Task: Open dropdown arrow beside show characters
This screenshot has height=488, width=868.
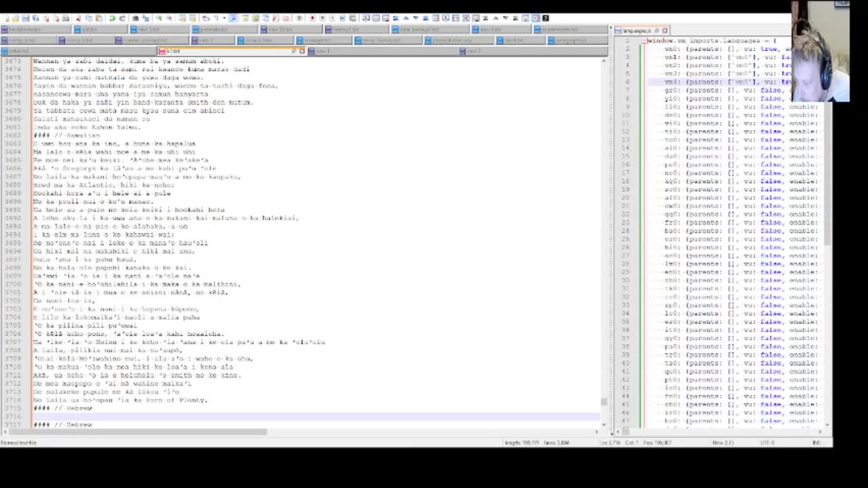Action: pyautogui.click(x=224, y=18)
